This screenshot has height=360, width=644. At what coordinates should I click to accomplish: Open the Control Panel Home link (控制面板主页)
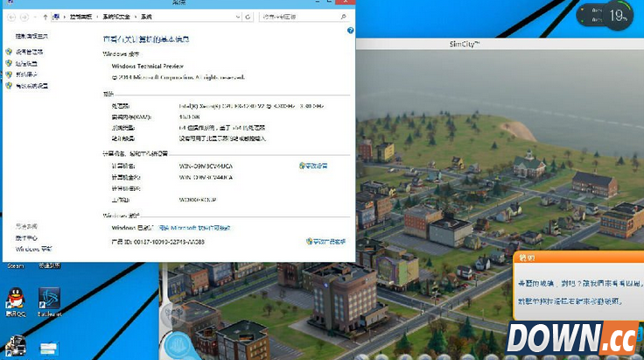pyautogui.click(x=31, y=36)
